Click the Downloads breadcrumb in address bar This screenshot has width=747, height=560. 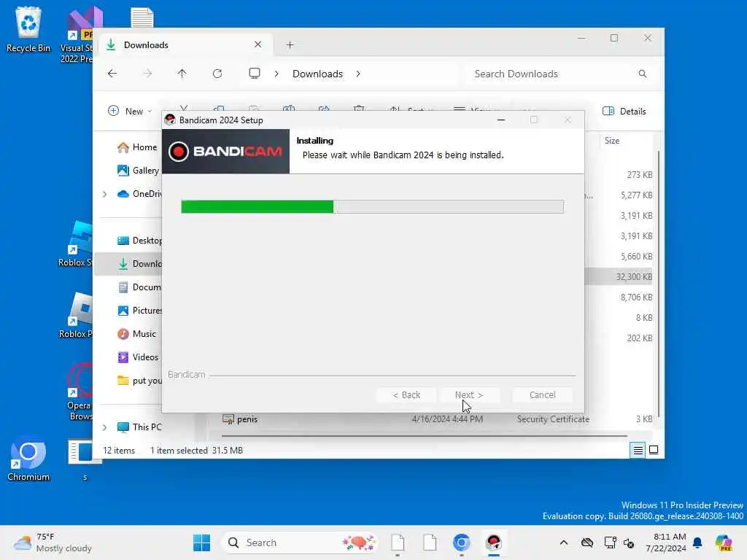[317, 74]
